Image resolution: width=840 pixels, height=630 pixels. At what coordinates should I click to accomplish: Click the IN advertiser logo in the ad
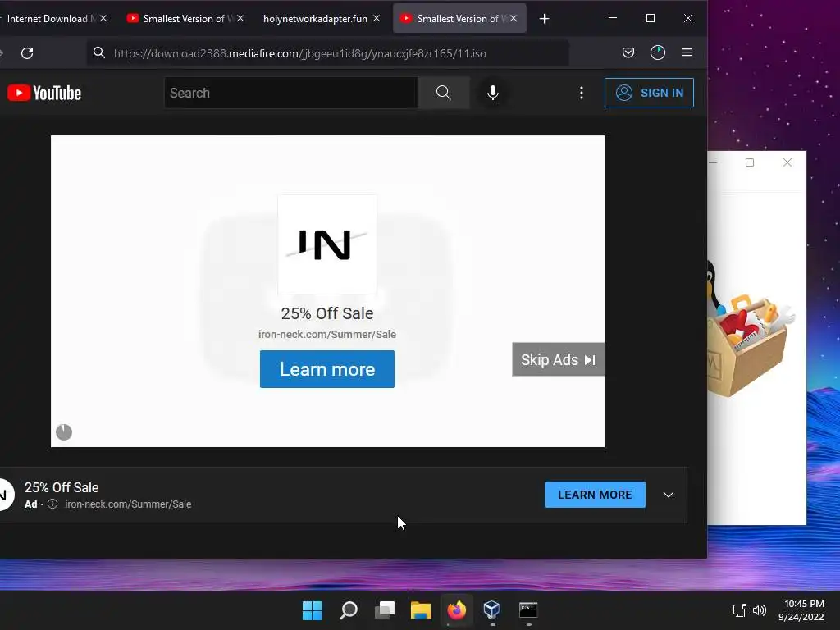(x=327, y=244)
